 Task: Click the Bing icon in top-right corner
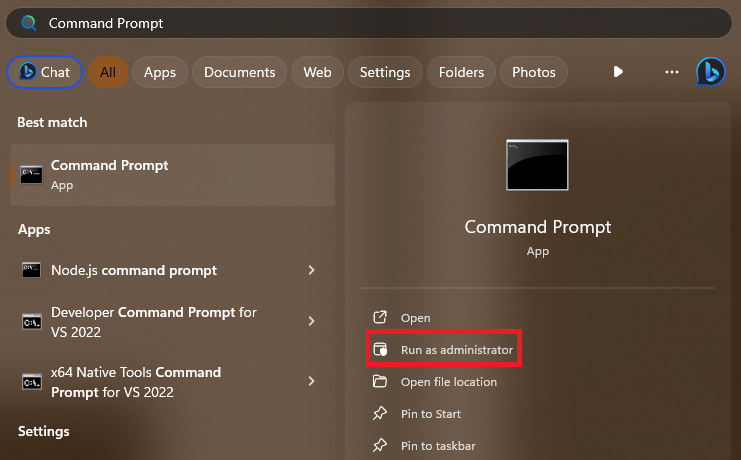(x=711, y=72)
